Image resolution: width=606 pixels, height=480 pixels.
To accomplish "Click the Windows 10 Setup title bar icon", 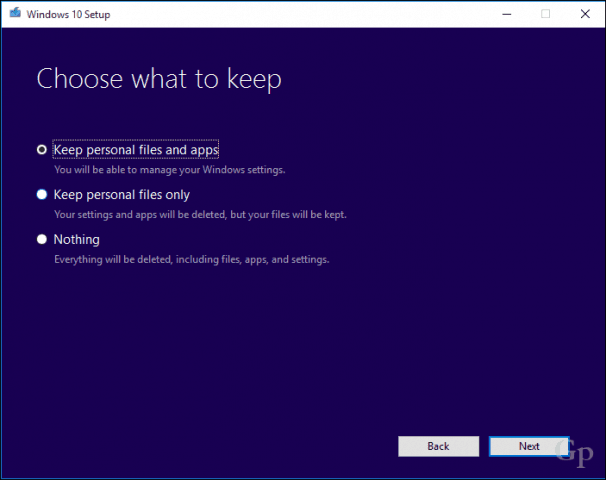I will pos(15,14).
